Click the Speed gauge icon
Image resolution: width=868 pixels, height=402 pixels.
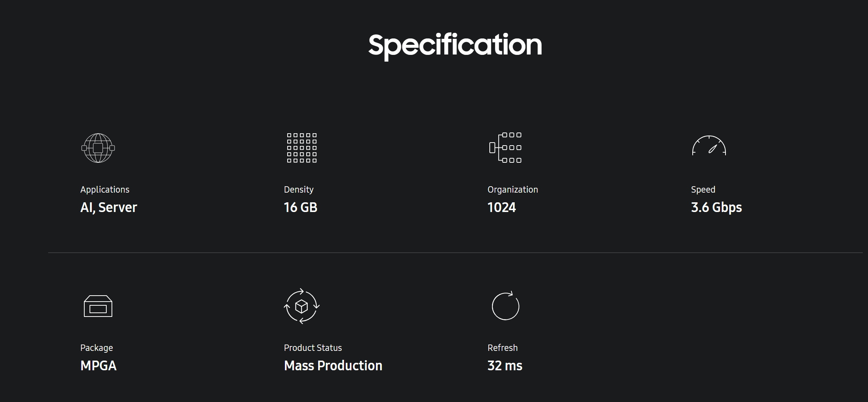tap(709, 146)
